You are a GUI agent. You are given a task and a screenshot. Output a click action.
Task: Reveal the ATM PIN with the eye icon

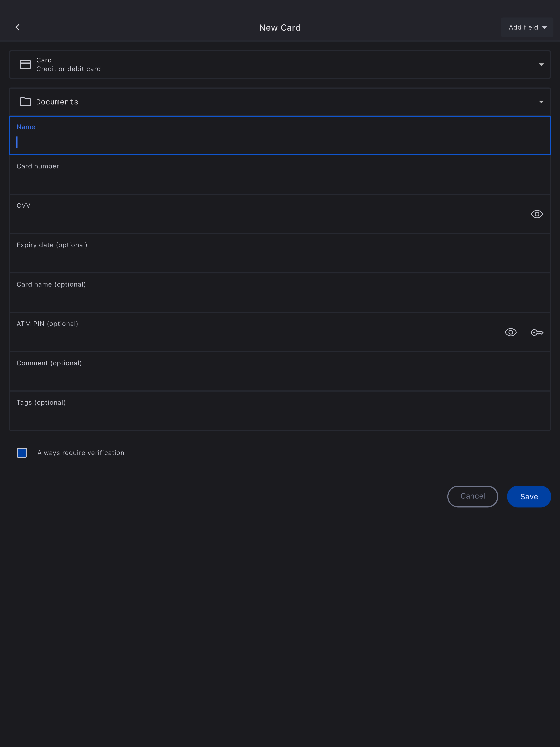[510, 332]
